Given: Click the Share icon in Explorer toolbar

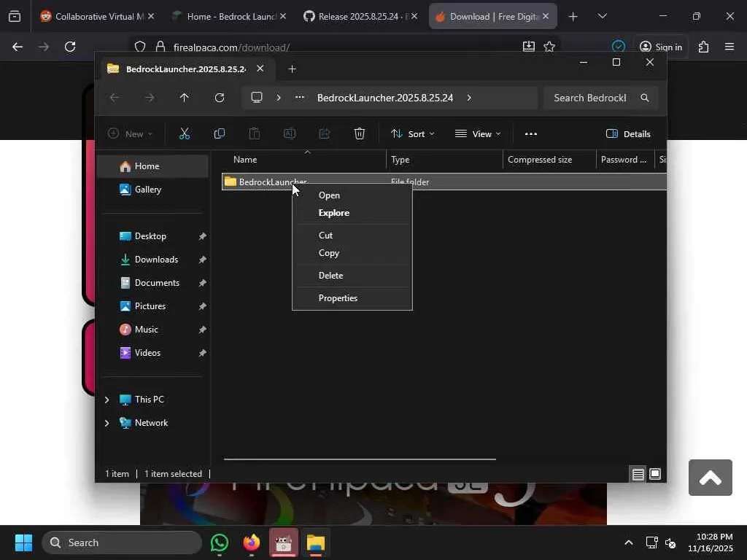Looking at the screenshot, I should [x=325, y=134].
